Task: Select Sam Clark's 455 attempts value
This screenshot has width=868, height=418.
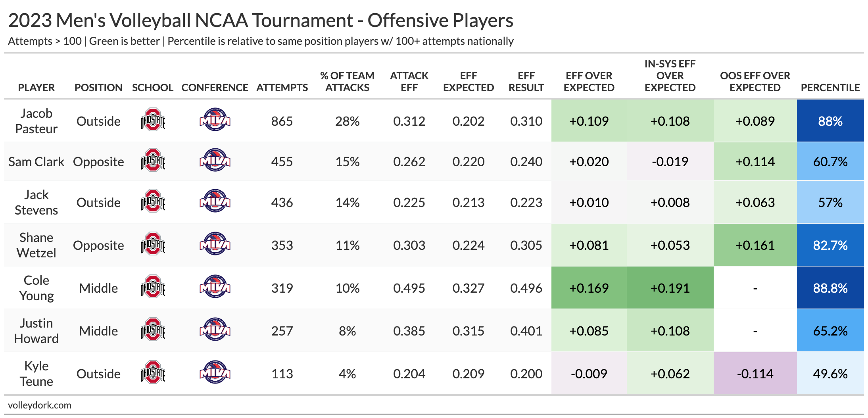Action: tap(282, 162)
